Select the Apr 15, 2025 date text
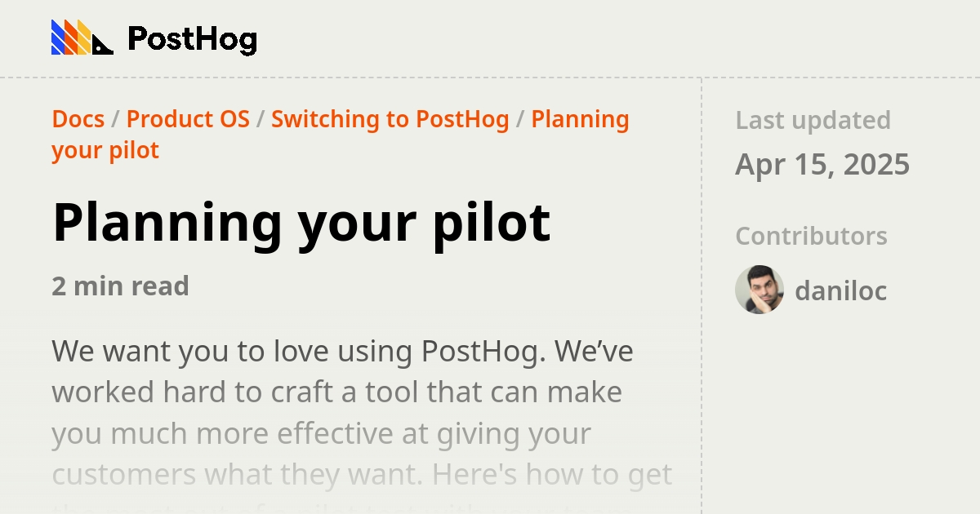Image resolution: width=980 pixels, height=514 pixels. [x=823, y=164]
